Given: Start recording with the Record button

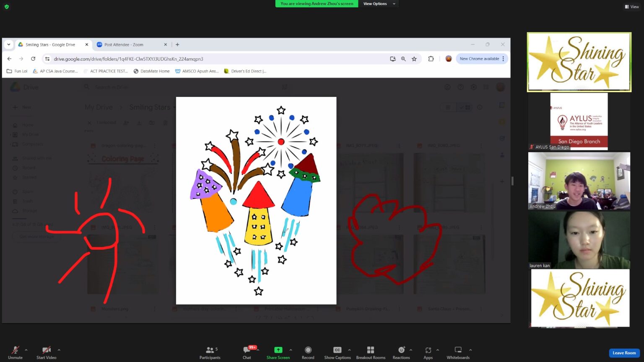Looking at the screenshot, I should (308, 352).
